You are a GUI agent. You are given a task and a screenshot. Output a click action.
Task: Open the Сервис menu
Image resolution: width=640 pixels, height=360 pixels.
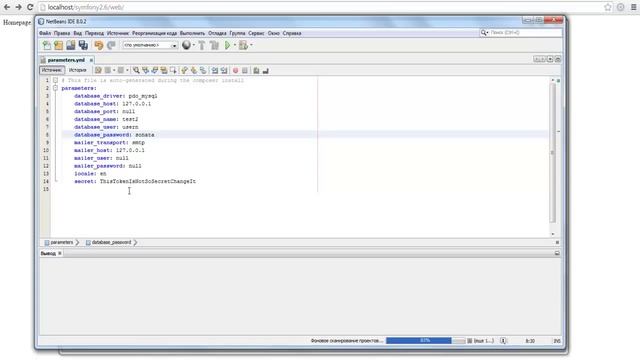click(x=256, y=33)
